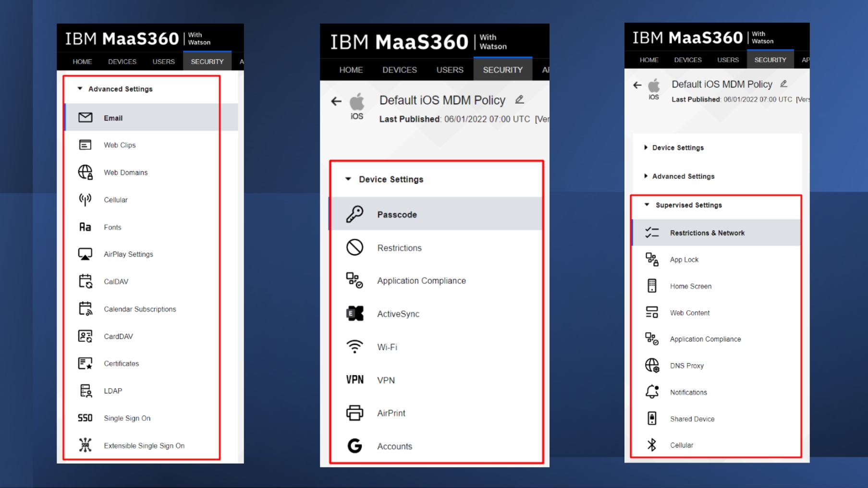Edit policy name pencil in right panel
Viewport: 868px width, 488px height.
[x=783, y=84]
